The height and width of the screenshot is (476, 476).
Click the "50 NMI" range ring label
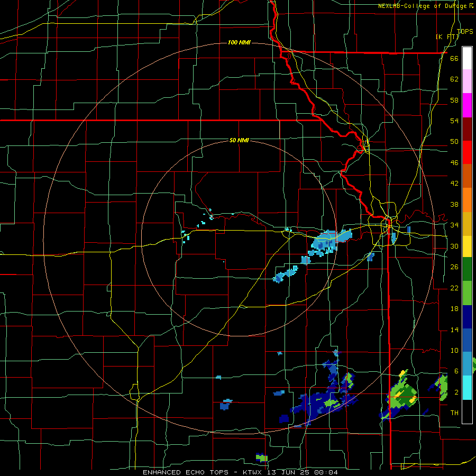[x=239, y=140]
